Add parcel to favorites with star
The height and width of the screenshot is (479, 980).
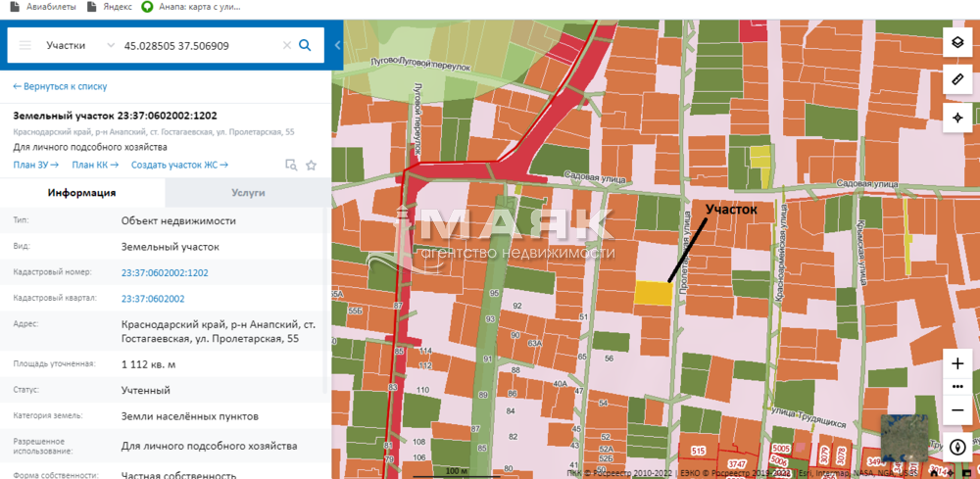point(311,166)
